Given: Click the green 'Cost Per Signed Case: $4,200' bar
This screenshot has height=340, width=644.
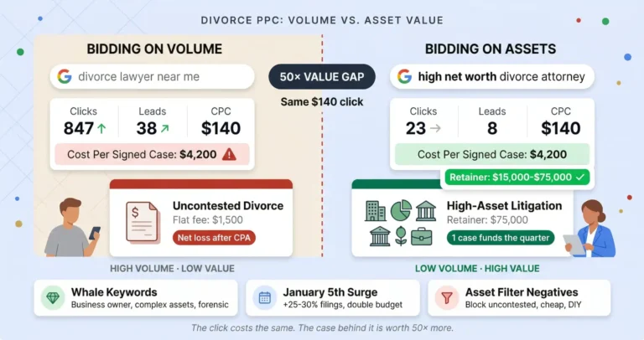Looking at the screenshot, I should pos(492,154).
